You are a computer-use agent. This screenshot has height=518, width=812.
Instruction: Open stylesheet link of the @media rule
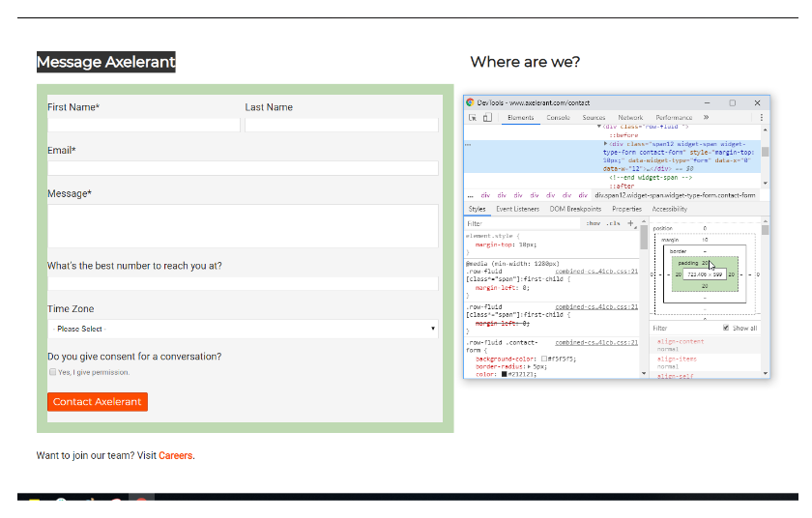tap(596, 272)
